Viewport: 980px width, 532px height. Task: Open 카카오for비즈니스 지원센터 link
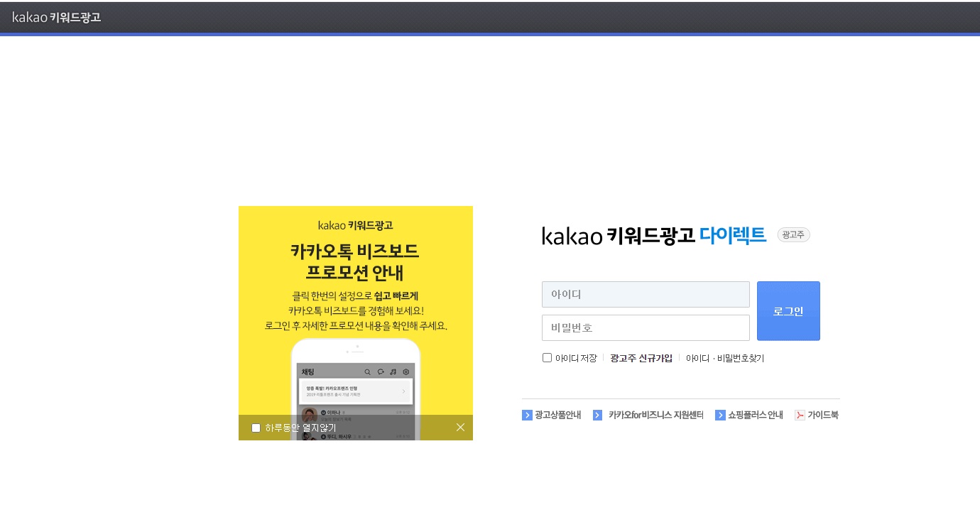[655, 415]
